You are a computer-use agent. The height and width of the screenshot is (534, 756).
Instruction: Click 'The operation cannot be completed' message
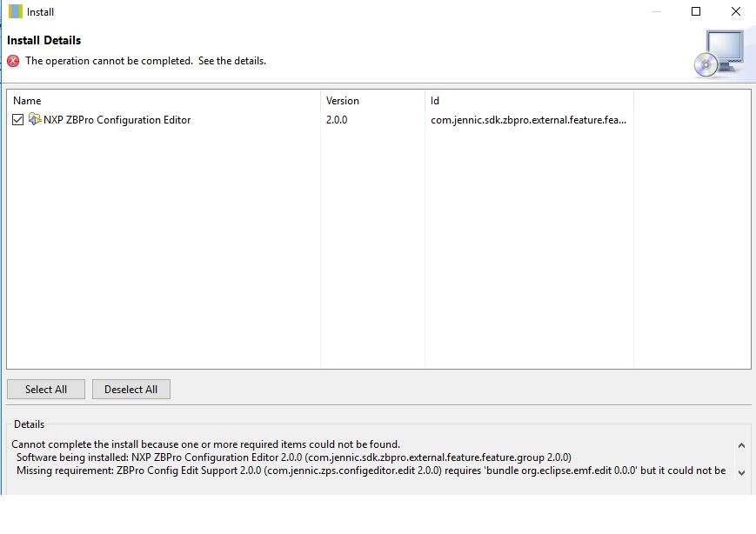[145, 61]
